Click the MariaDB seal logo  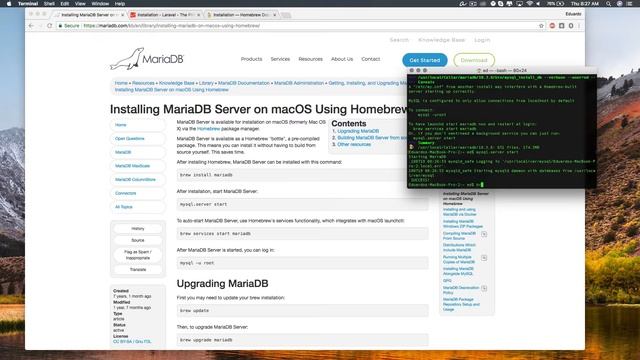[147, 59]
